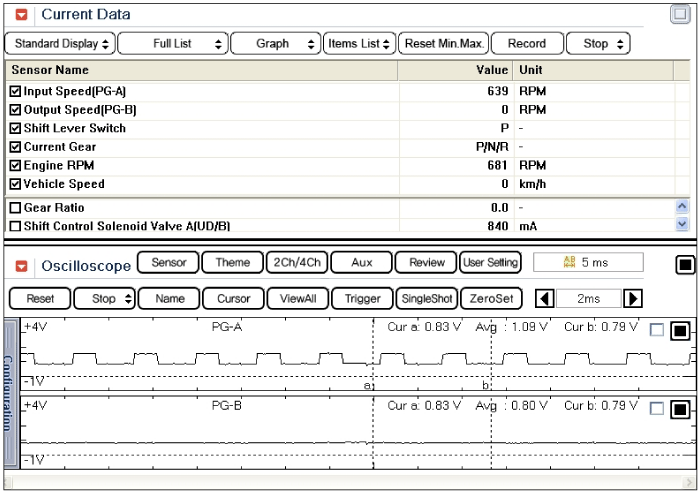Screen dimensions: 700x493
Task: Uncheck Output Speed(PG-B) sensor
Action: (x=15, y=110)
